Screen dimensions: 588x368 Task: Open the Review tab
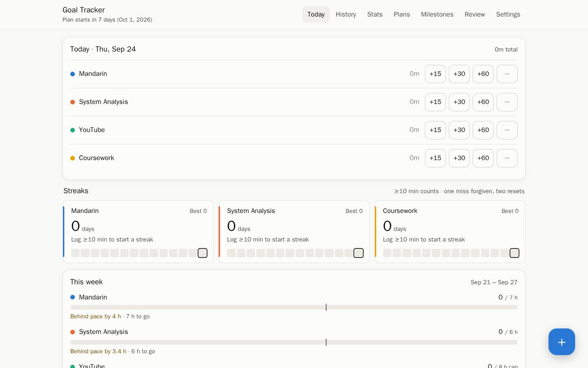pyautogui.click(x=475, y=14)
